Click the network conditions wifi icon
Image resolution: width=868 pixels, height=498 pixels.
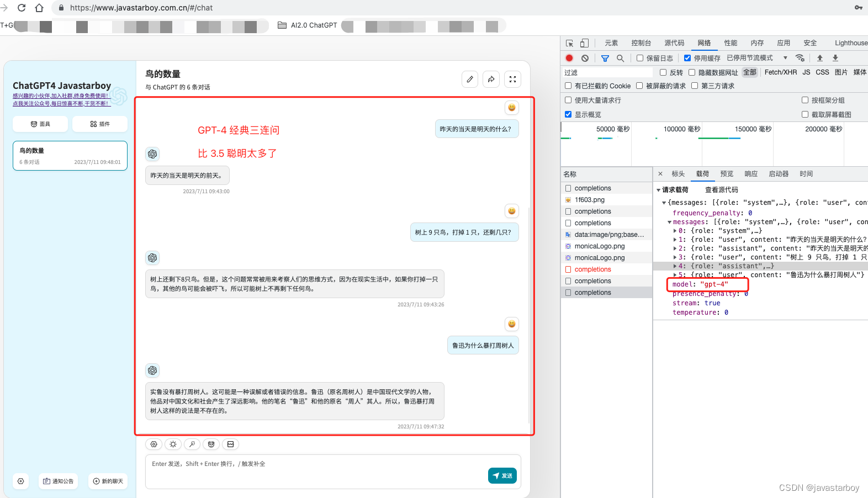(800, 58)
